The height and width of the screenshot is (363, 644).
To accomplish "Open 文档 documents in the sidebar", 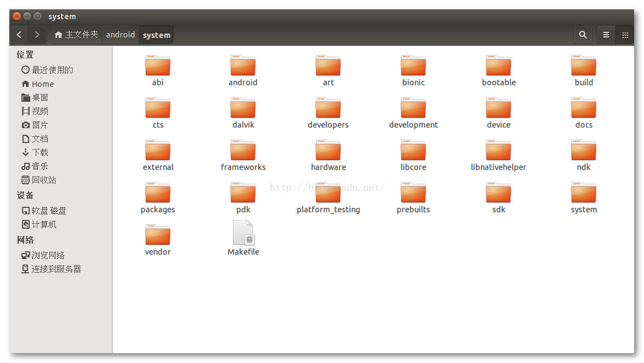I will pyautogui.click(x=35, y=139).
